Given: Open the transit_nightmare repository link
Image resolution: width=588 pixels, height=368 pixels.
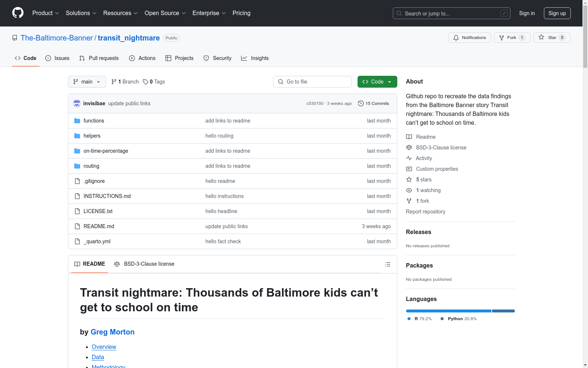Looking at the screenshot, I should point(129,38).
